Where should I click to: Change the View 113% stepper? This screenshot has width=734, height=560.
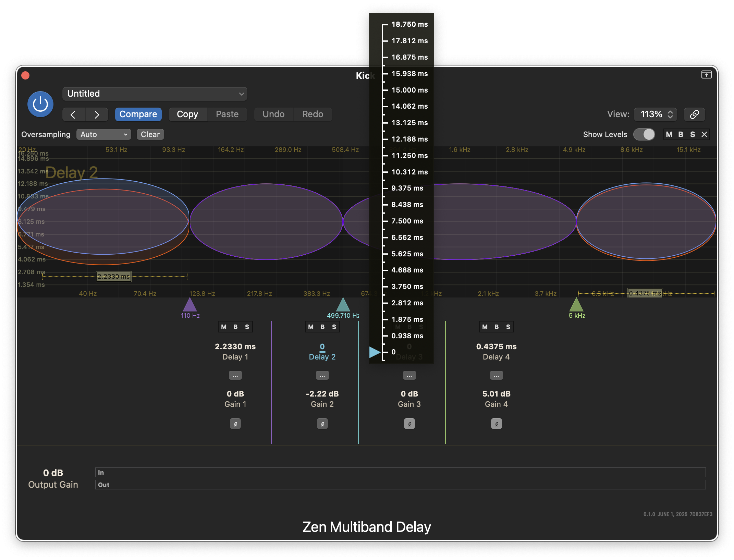pyautogui.click(x=670, y=114)
